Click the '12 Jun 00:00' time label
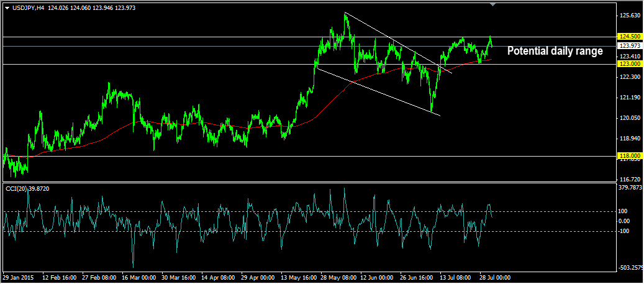The height and width of the screenshot is (284, 644). click(x=378, y=277)
